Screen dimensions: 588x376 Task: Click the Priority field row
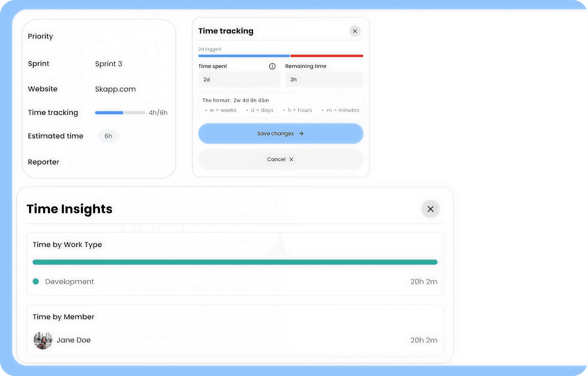pos(41,36)
